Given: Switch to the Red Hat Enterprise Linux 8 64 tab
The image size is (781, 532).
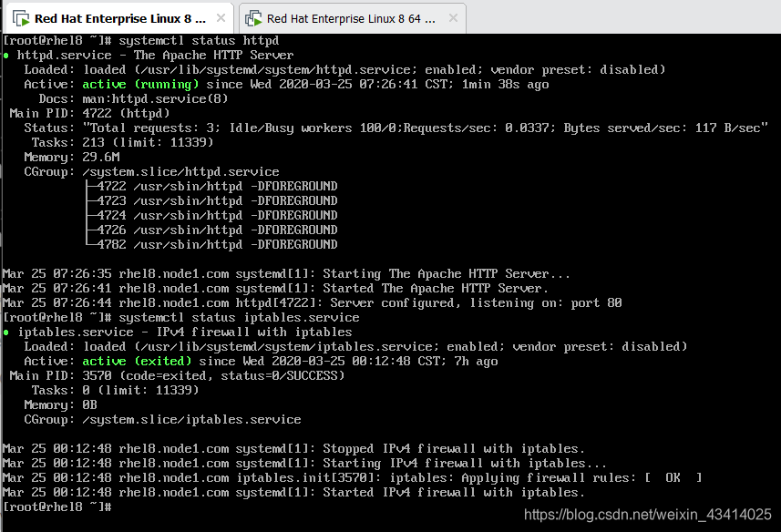Looking at the screenshot, I should [352, 19].
